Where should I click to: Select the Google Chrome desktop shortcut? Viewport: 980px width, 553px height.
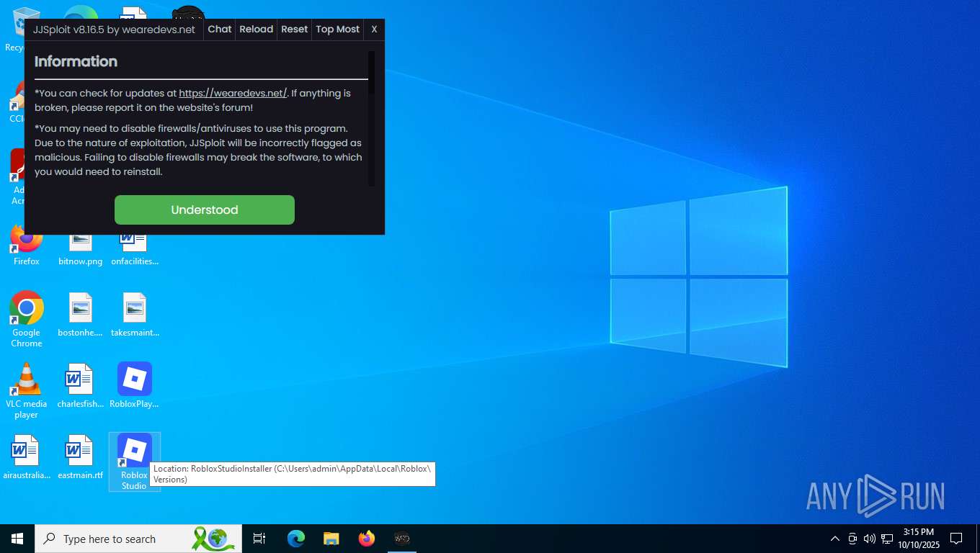pos(27,319)
